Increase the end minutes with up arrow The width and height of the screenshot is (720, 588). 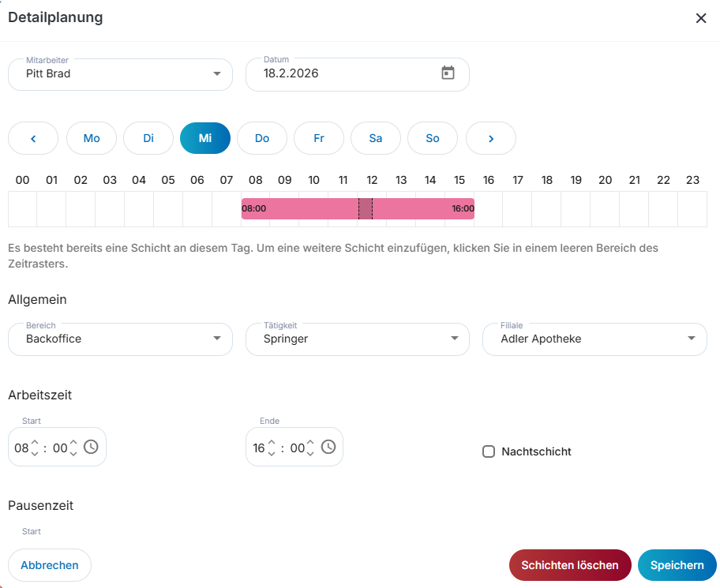310,442
